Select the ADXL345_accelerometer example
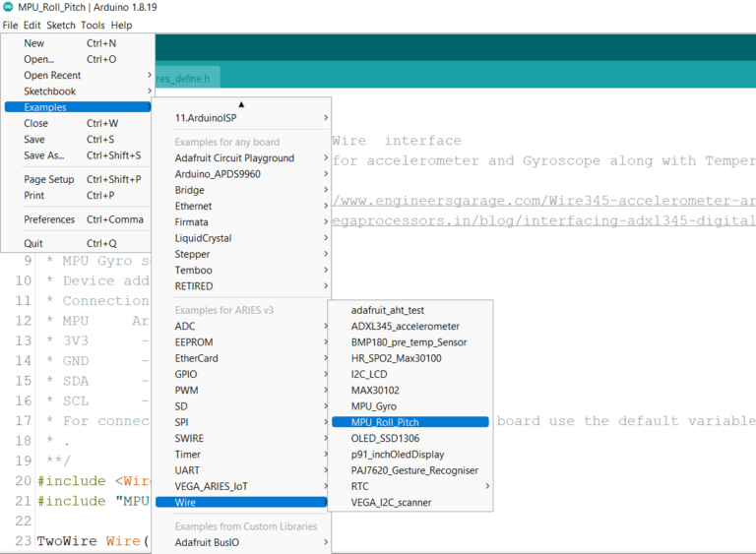Viewport: 756px width, 554px height. click(405, 326)
